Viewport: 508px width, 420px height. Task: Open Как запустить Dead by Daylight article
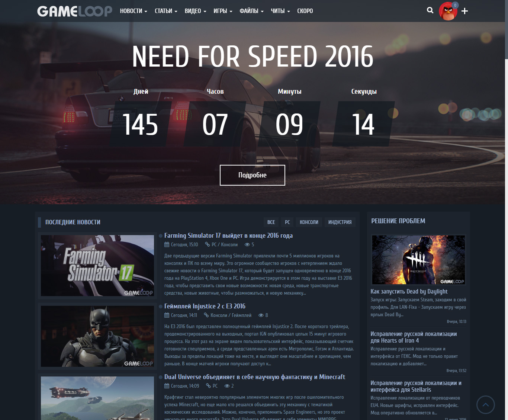pos(409,292)
